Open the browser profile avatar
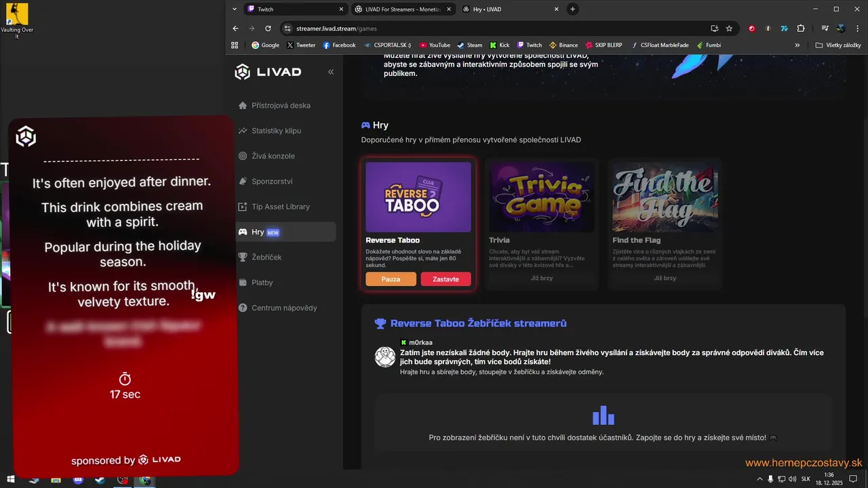Image resolution: width=868 pixels, height=488 pixels. point(841,28)
